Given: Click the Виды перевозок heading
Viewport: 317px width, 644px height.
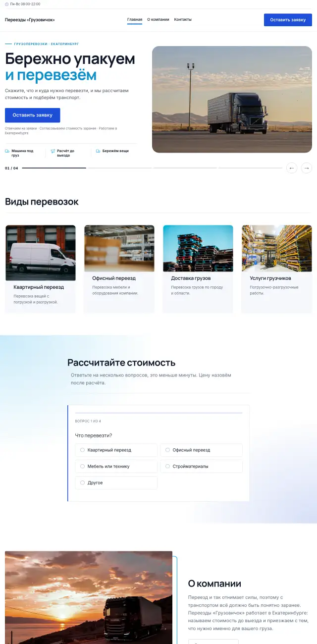Looking at the screenshot, I should click(x=42, y=202).
